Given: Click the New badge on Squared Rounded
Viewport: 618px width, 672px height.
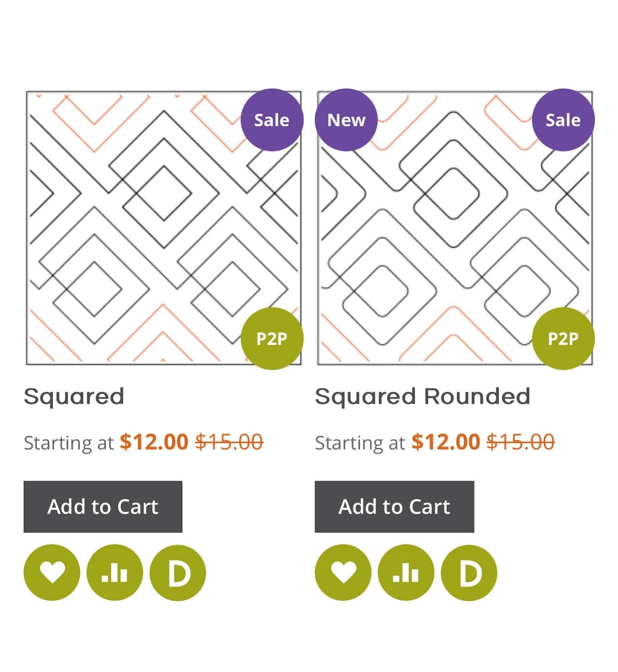Looking at the screenshot, I should (346, 120).
